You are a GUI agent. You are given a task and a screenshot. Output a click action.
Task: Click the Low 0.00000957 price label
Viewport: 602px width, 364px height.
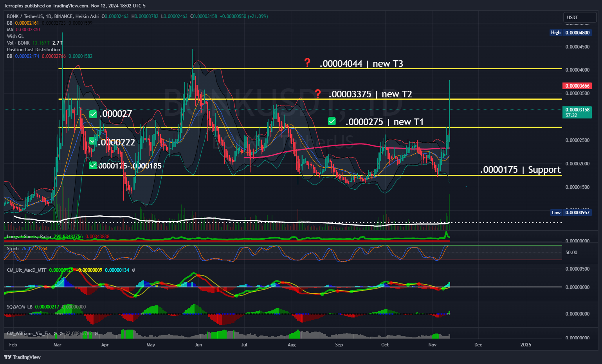click(x=570, y=212)
